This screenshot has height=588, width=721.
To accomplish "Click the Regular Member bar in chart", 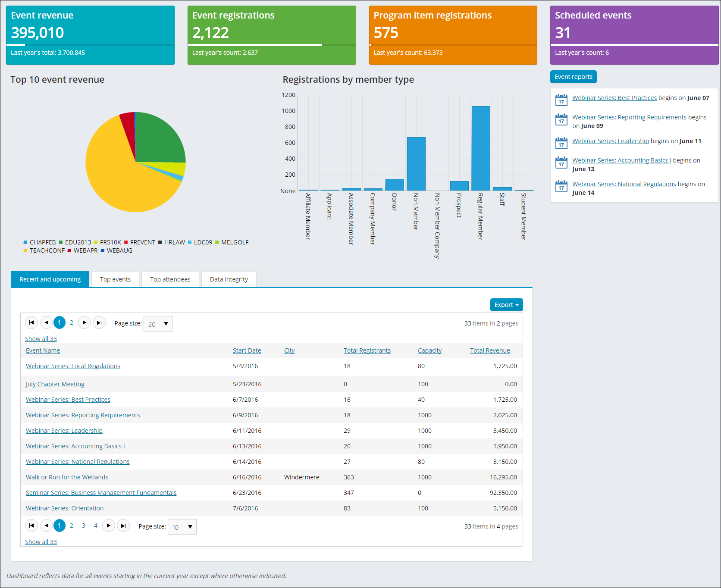I will [x=481, y=148].
